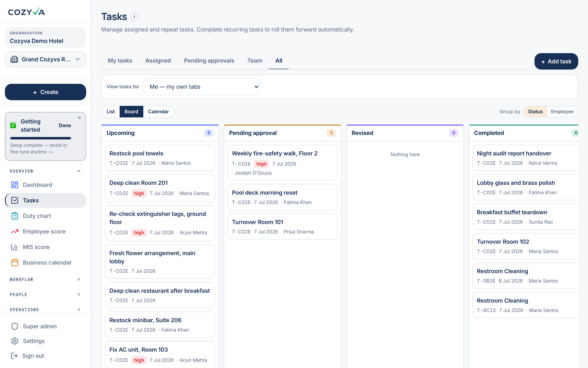Open Restock pool towels task card
This screenshot has width=588, height=368.
(160, 158)
